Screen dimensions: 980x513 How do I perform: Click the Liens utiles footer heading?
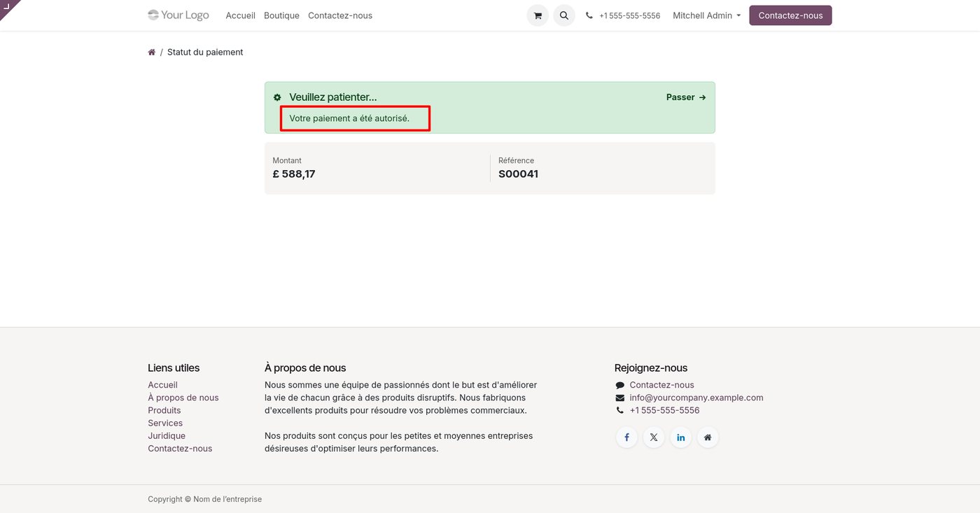point(174,368)
